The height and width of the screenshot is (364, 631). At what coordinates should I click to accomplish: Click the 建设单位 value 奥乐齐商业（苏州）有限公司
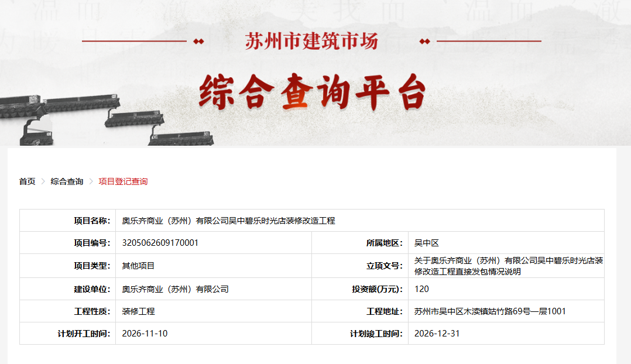point(176,289)
